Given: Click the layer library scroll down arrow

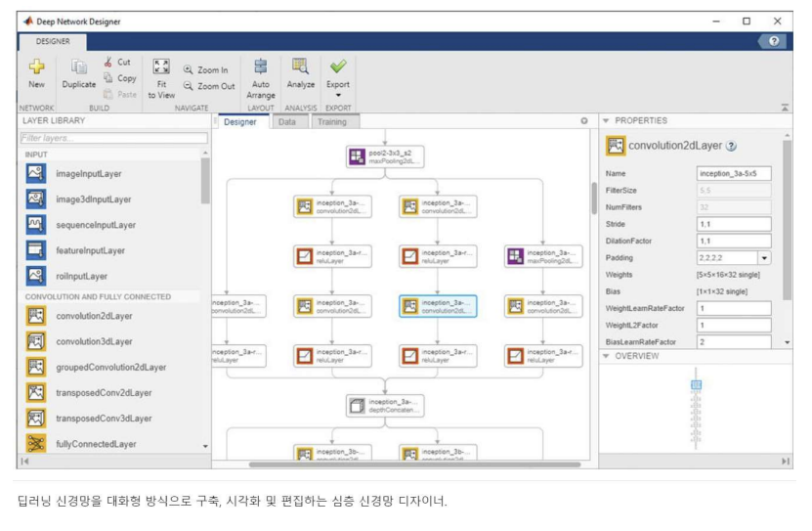Looking at the screenshot, I should (x=205, y=446).
